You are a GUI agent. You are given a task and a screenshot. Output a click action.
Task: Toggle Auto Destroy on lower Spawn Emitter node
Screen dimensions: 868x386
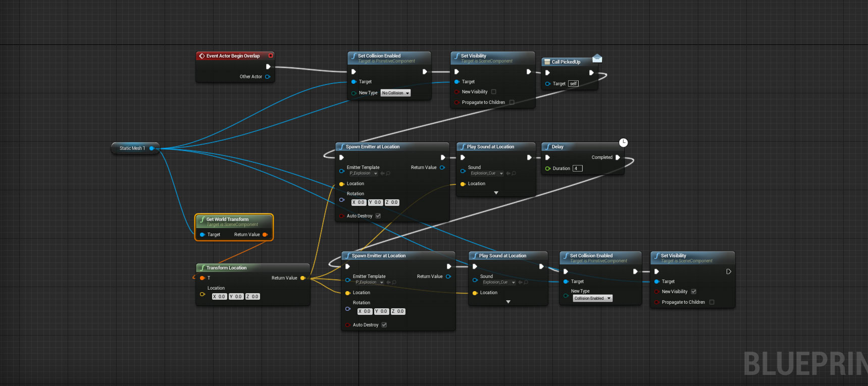384,325
